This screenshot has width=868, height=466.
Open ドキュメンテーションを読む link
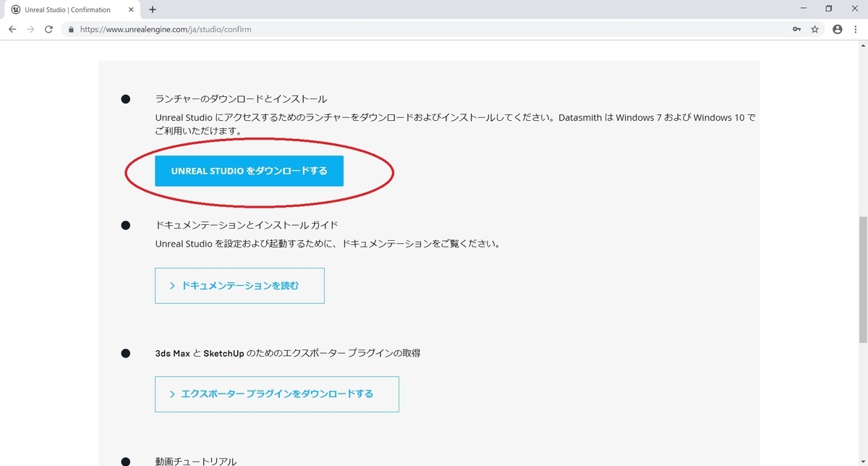tap(239, 285)
